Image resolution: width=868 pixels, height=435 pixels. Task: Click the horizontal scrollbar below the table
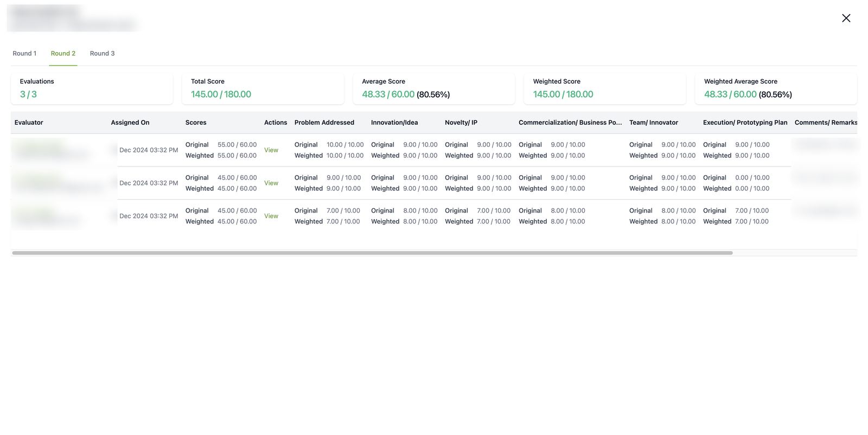tap(372, 253)
